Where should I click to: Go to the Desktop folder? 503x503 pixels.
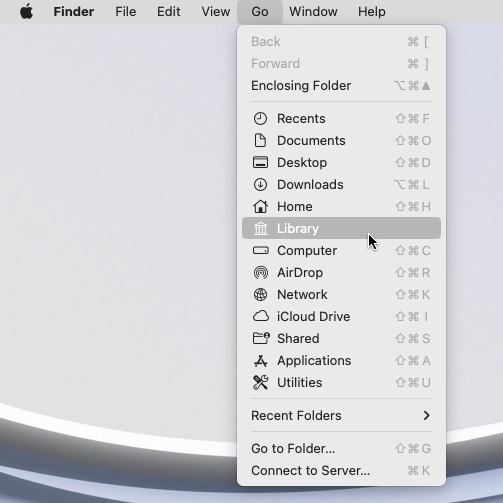[x=341, y=163]
